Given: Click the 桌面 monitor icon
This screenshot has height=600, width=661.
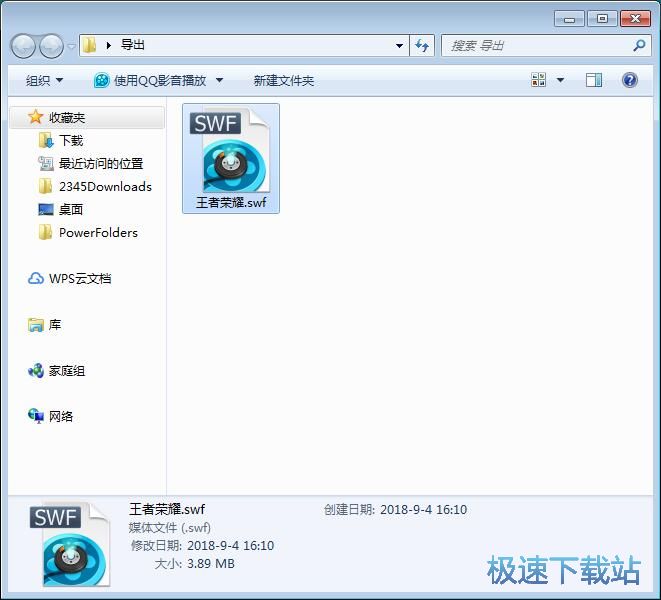Looking at the screenshot, I should coord(46,209).
